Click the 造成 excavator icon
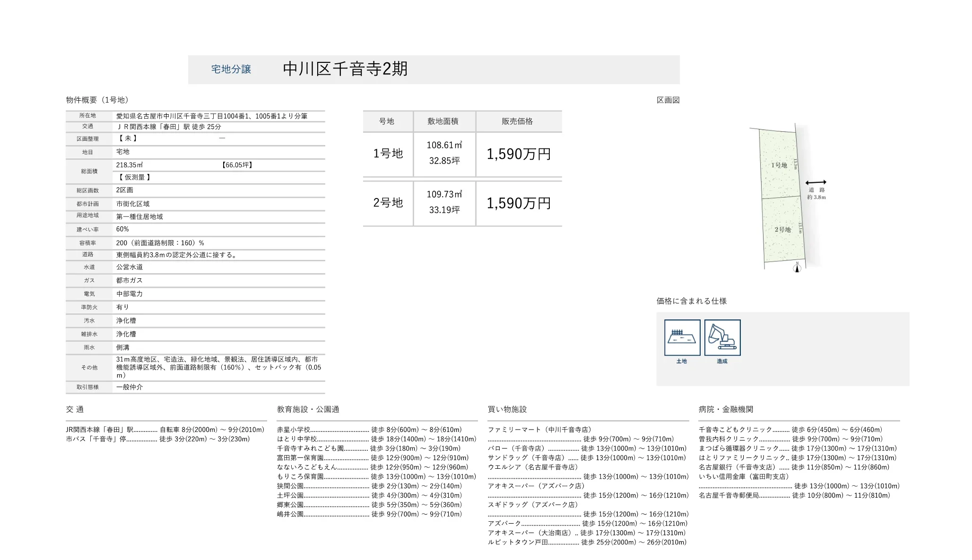Screen dimensions: 972x560 722,337
